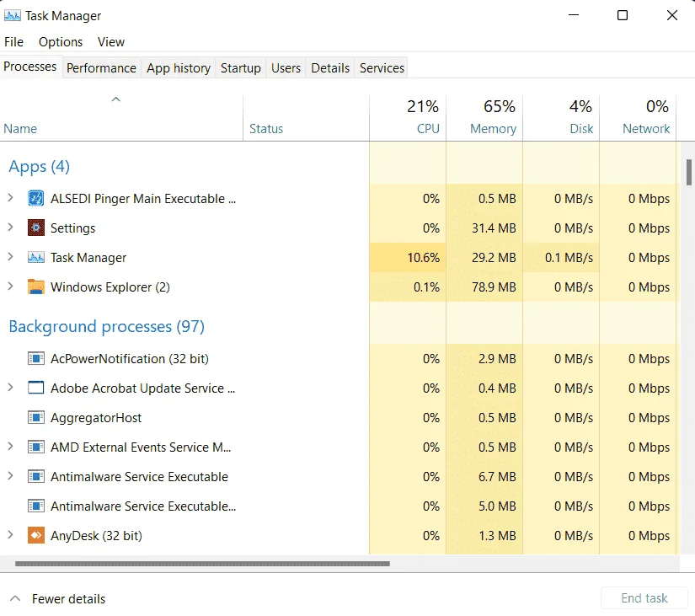Sort processes by Memory column
The image size is (695, 616).
(484, 118)
